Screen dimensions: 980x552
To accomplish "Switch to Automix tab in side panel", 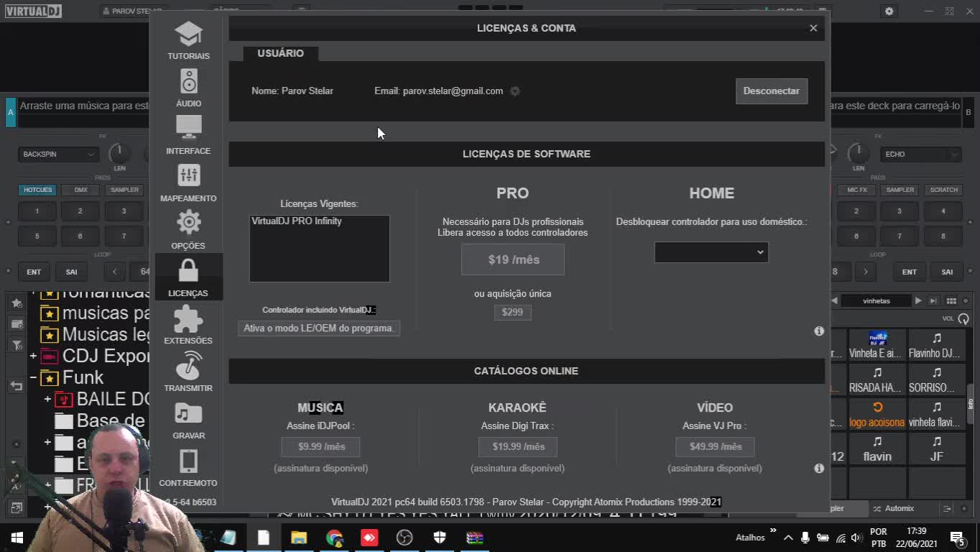I will click(894, 508).
